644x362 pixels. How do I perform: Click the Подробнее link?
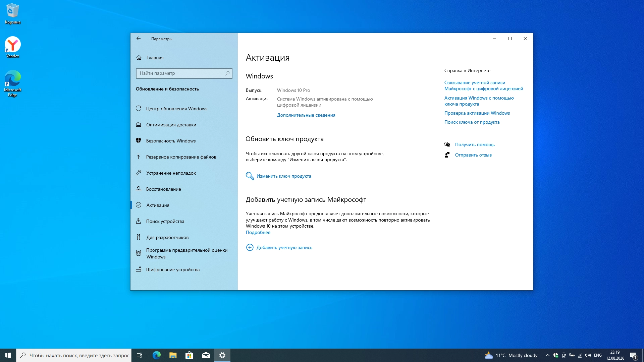(x=258, y=232)
